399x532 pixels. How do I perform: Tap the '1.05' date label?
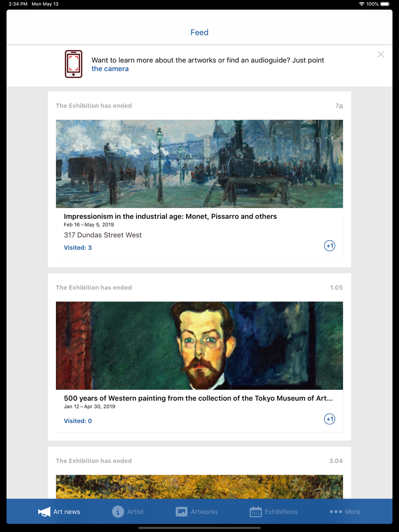click(x=336, y=288)
